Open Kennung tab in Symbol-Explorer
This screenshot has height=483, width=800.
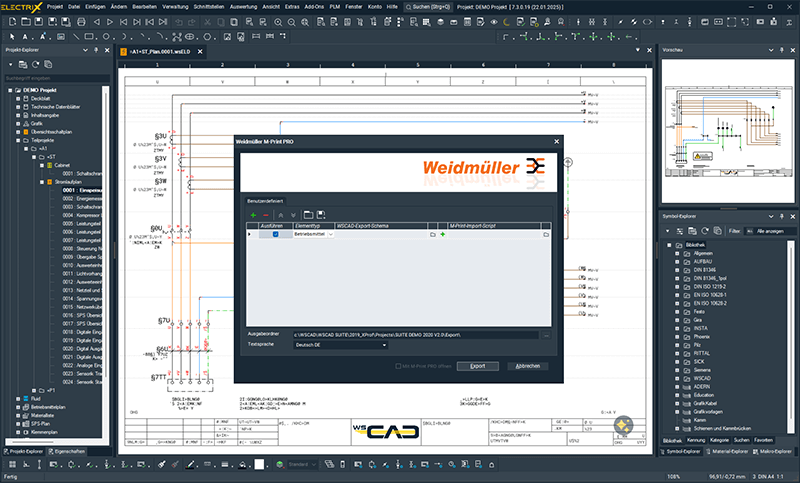pyautogui.click(x=696, y=440)
